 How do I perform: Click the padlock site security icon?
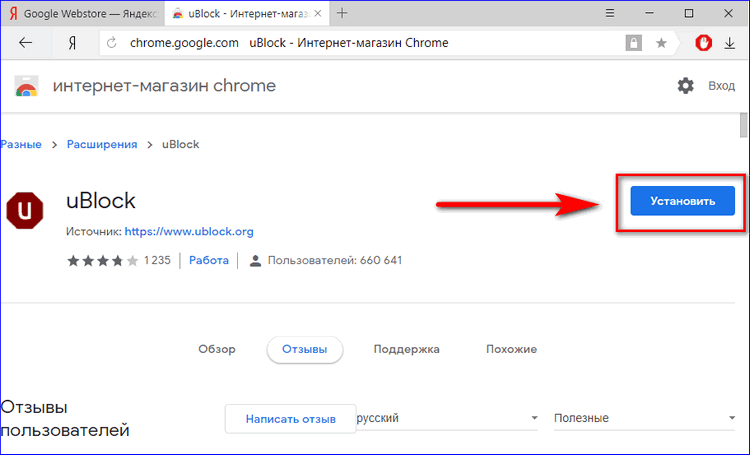pos(633,43)
